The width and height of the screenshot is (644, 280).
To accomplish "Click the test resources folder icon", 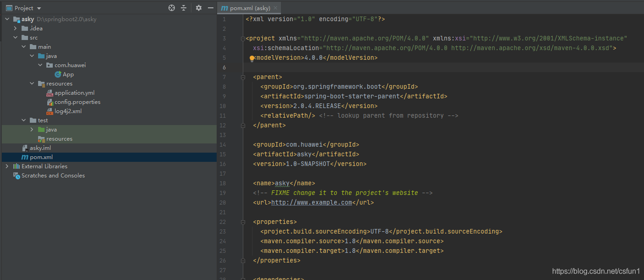I will click(41, 139).
